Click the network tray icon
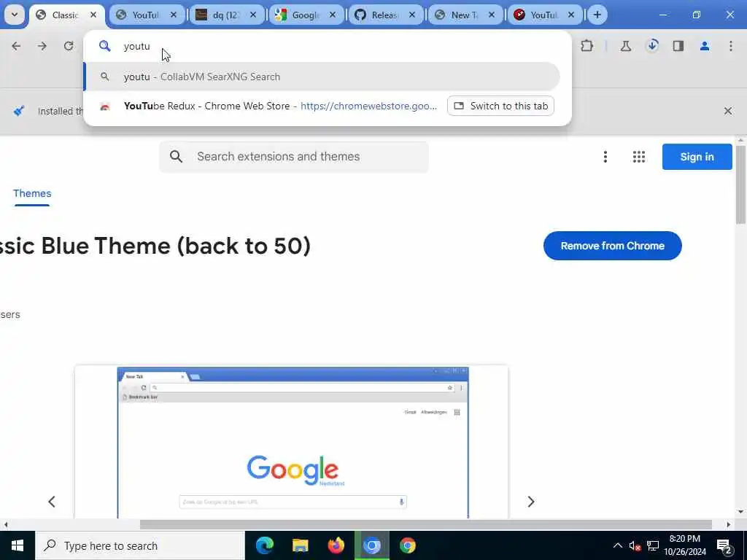 pos(653,545)
